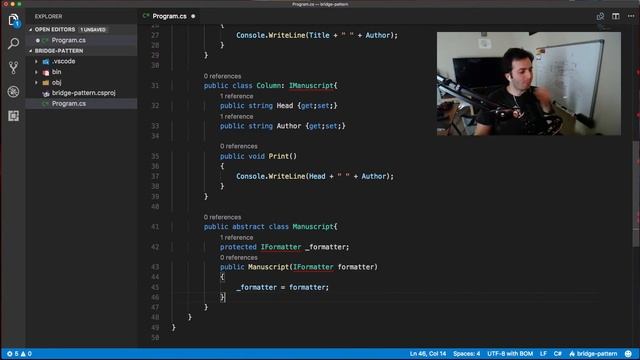Screen dimensions: 640x360
Task: Click the '1 UNSAVED' badge
Action: point(93,30)
